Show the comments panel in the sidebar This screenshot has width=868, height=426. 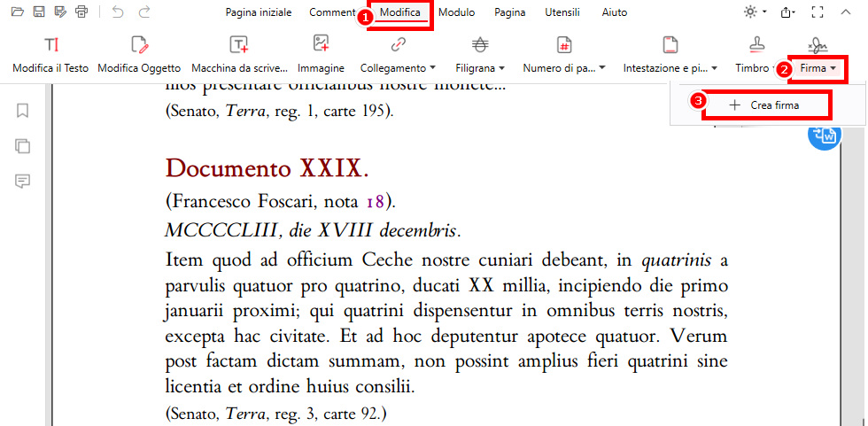point(23,182)
